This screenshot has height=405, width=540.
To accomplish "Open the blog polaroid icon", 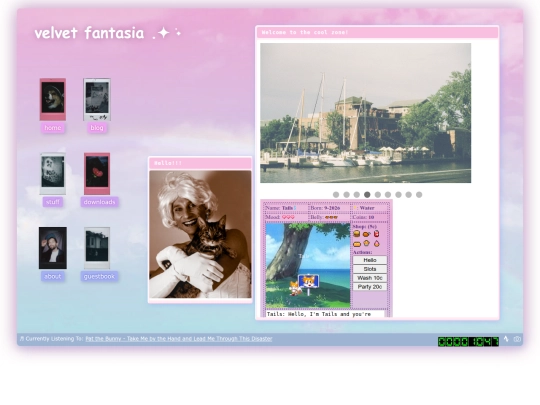I will pyautogui.click(x=97, y=99).
